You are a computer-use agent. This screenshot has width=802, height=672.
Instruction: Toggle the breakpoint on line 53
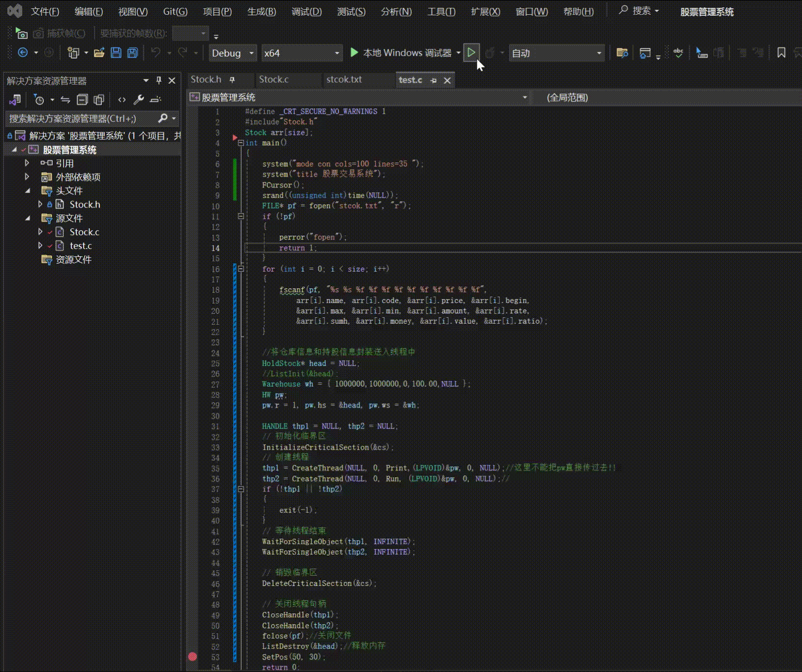192,657
